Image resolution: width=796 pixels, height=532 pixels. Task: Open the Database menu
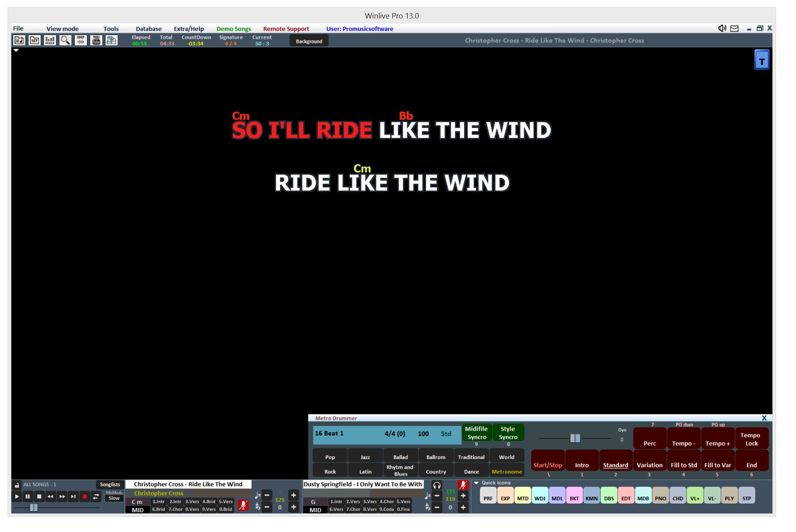pos(149,29)
